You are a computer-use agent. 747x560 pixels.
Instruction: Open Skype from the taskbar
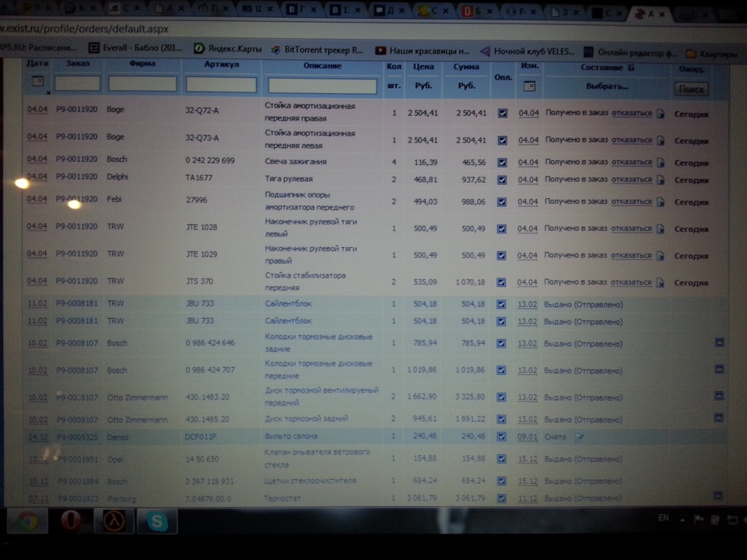[x=157, y=521]
